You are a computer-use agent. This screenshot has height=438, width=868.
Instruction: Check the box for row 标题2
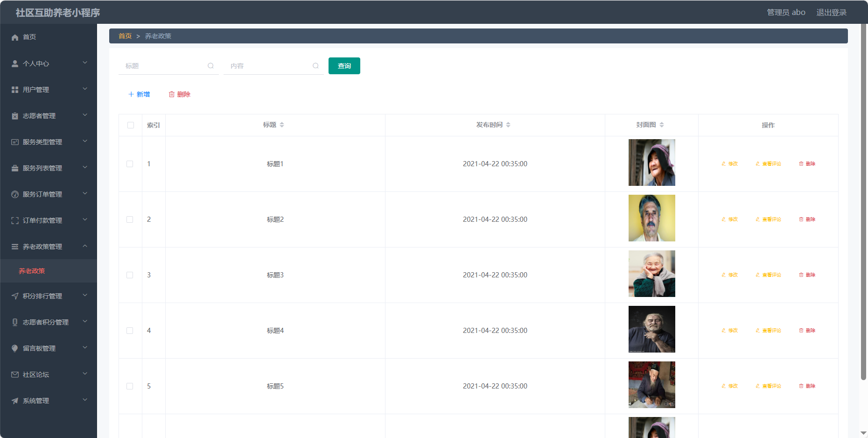[x=130, y=219]
